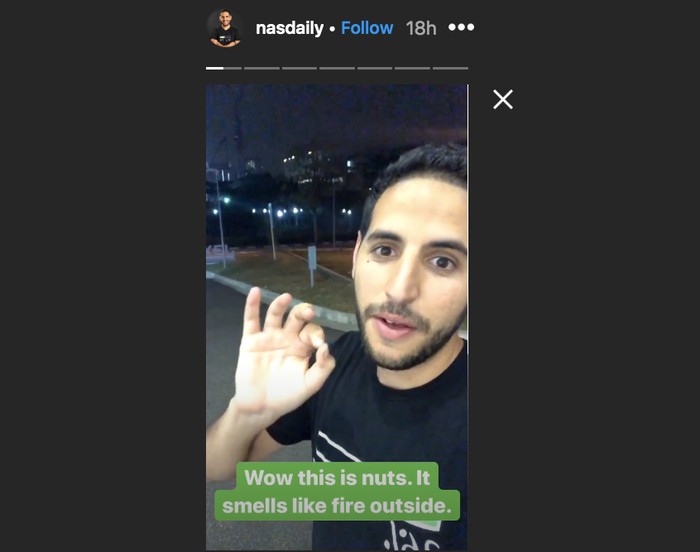Jump to the last story progress segment
Screen dimensions: 700x552
[x=450, y=68]
